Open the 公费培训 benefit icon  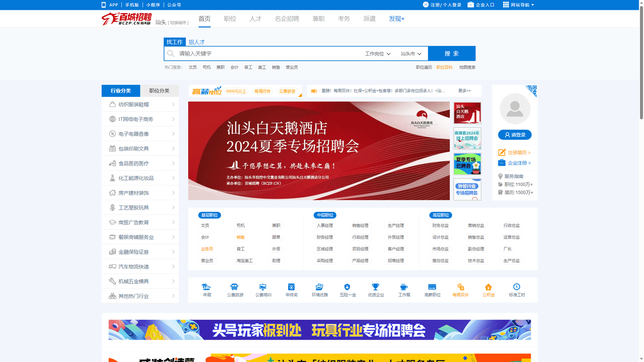pos(263,287)
